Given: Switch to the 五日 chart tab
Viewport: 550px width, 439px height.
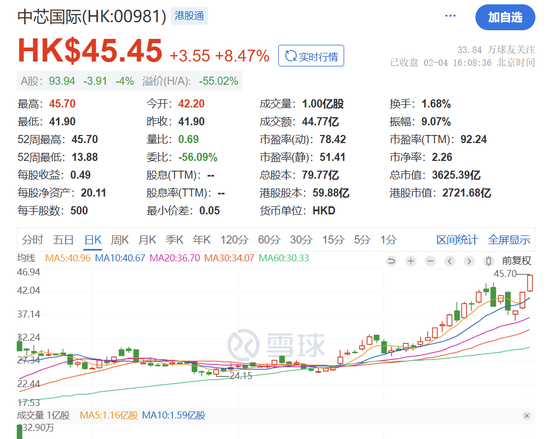Looking at the screenshot, I should pyautogui.click(x=63, y=240).
